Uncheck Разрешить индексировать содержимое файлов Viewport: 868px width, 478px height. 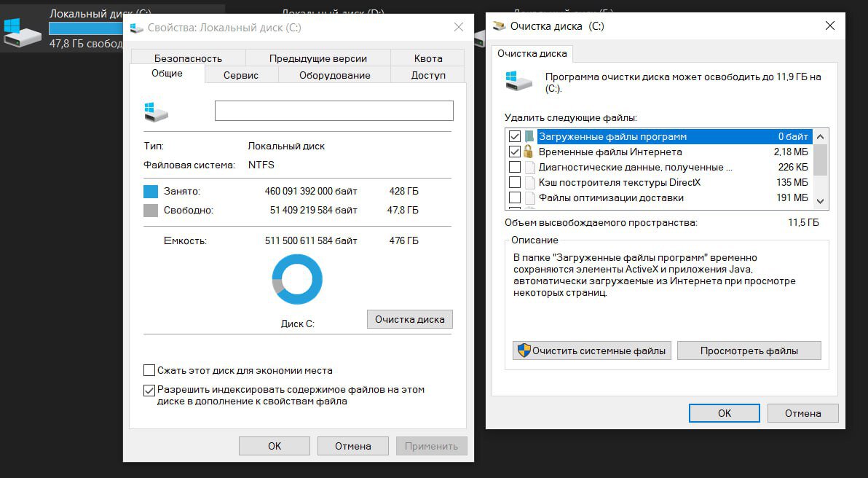tap(149, 390)
